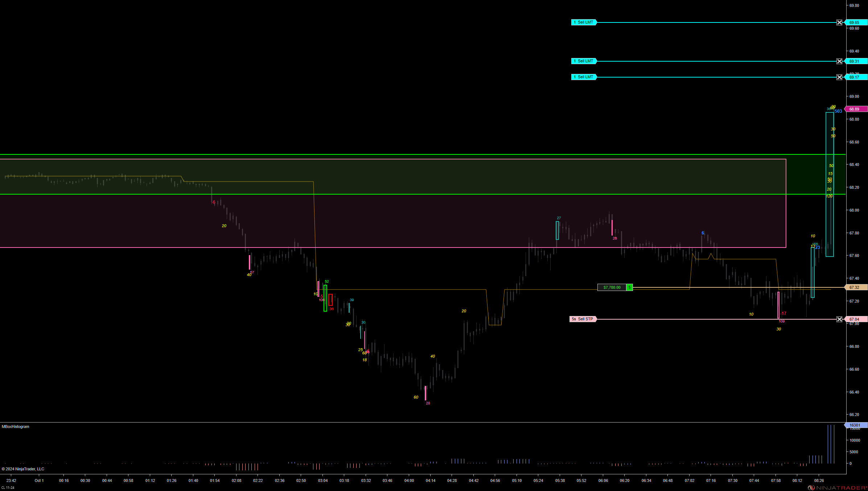Select the 1 Sell LMT label at 69.31
This screenshot has height=491, width=868.
tap(584, 61)
